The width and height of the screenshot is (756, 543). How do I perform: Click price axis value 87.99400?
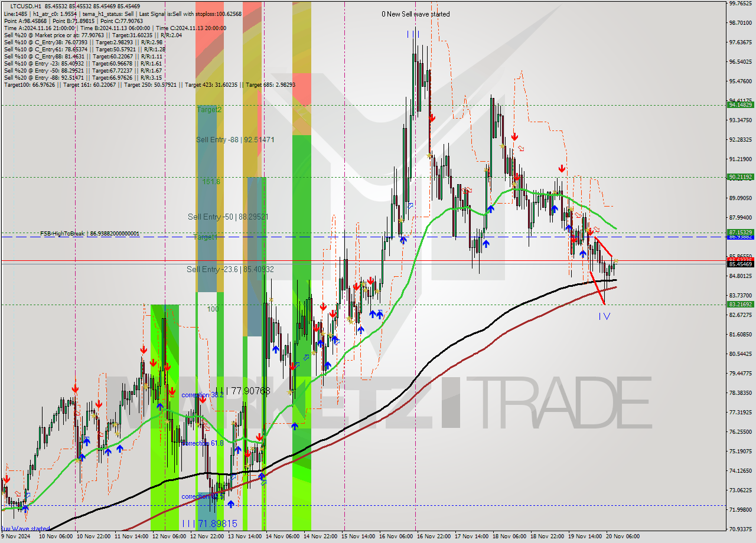[741, 217]
